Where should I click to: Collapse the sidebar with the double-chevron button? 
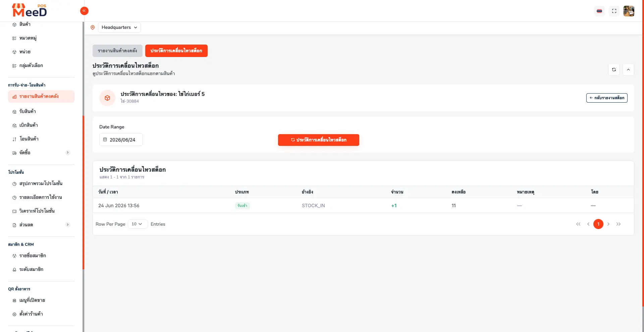click(84, 11)
